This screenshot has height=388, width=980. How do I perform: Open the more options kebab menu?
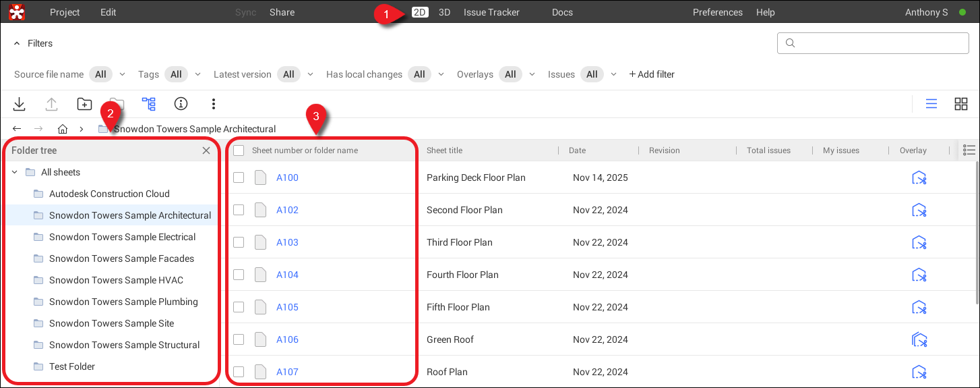tap(213, 104)
